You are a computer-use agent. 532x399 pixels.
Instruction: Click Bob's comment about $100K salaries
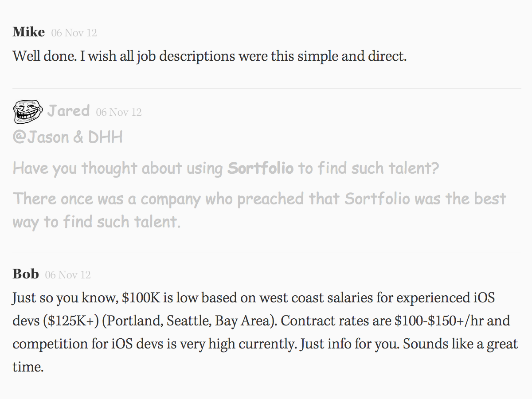pos(265,332)
